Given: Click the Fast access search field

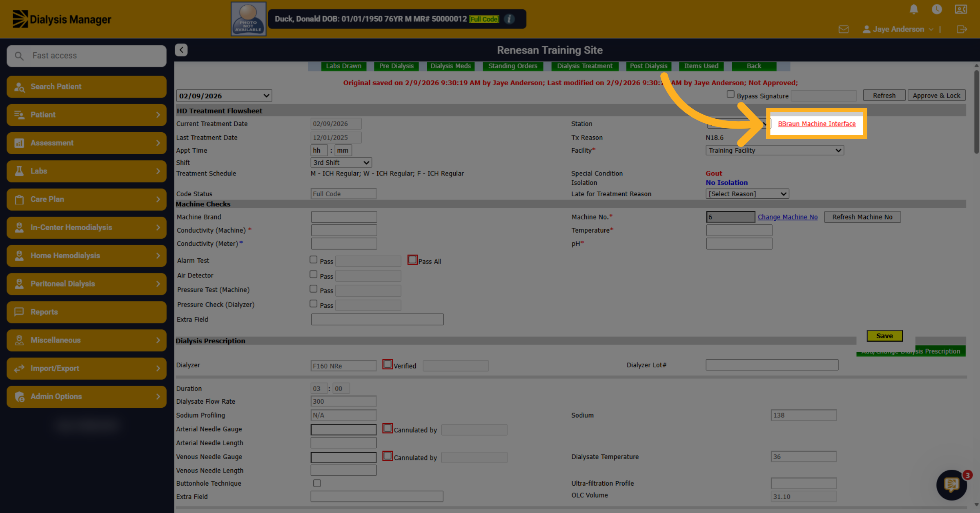Looking at the screenshot, I should [x=87, y=56].
